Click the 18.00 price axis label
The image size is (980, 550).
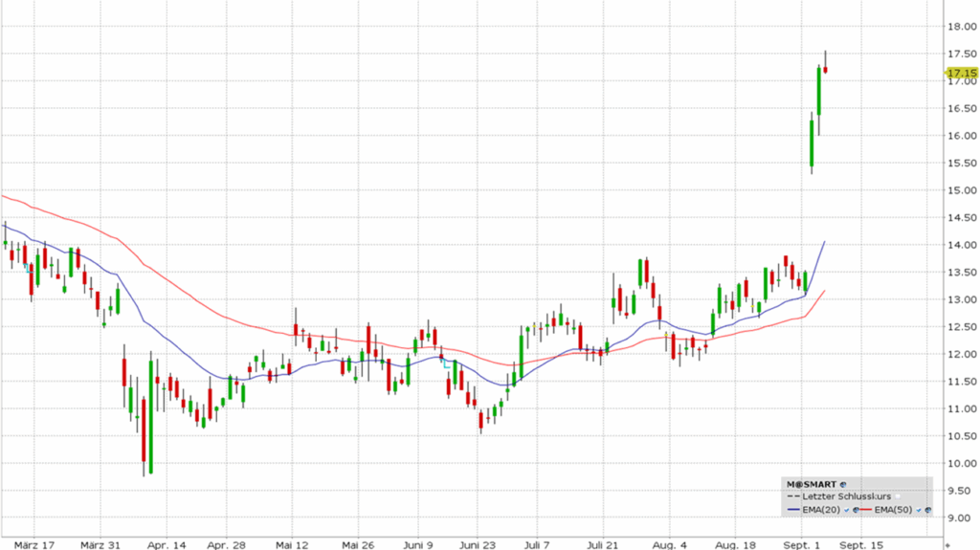click(963, 26)
